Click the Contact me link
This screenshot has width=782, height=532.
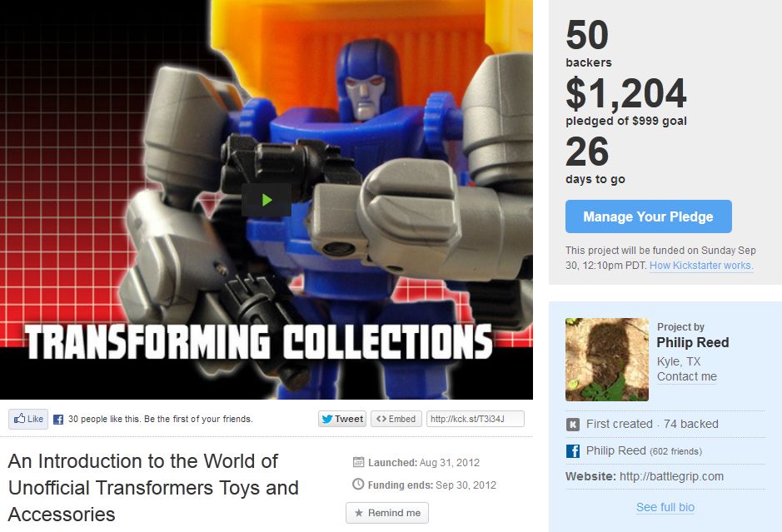click(687, 376)
